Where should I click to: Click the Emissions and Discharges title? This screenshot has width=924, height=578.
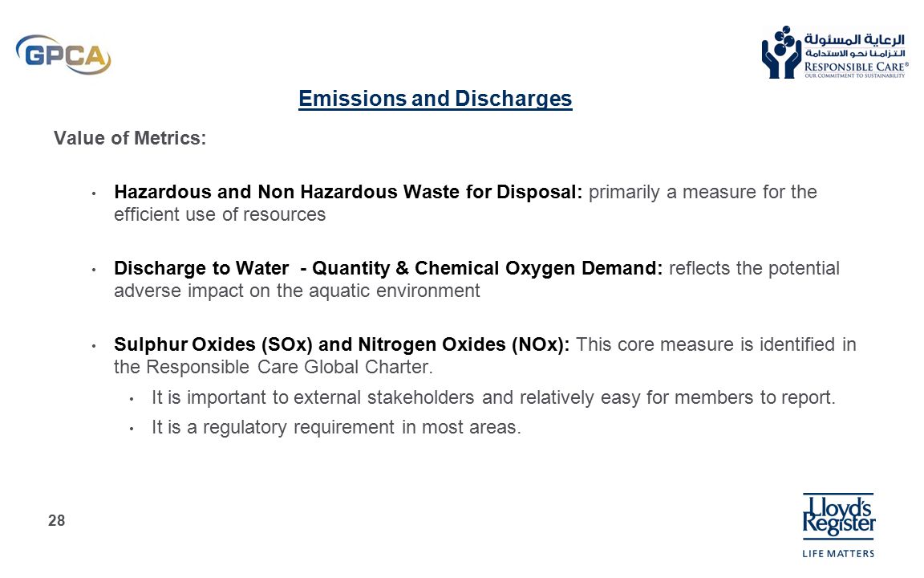[435, 99]
